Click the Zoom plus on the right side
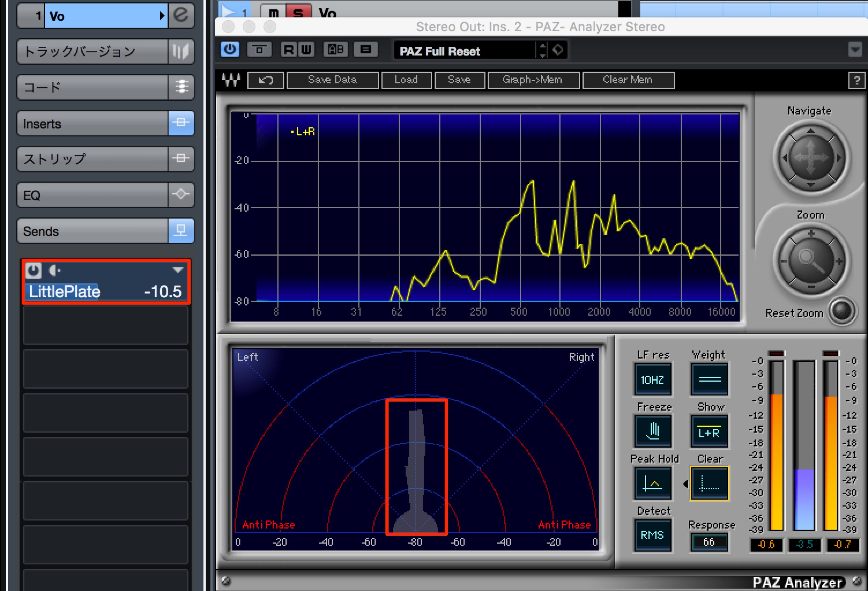Viewport: 868px width, 591px height. coord(839,261)
